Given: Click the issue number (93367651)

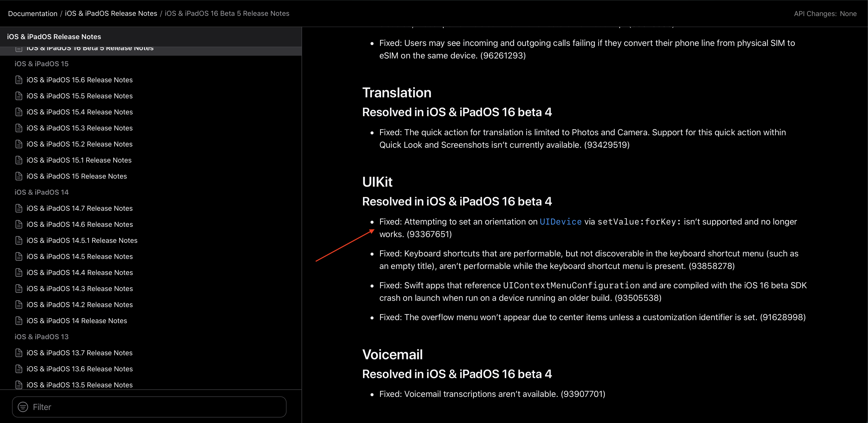Looking at the screenshot, I should 429,234.
